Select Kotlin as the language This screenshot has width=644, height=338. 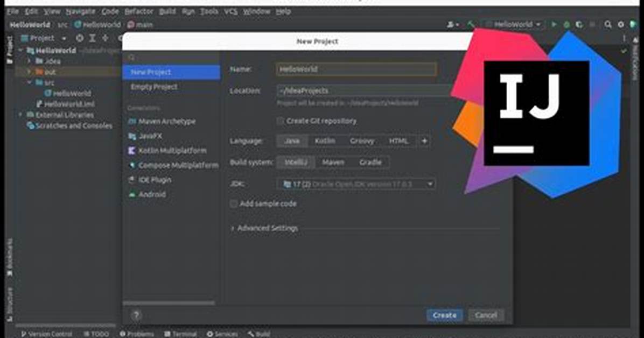coord(325,141)
